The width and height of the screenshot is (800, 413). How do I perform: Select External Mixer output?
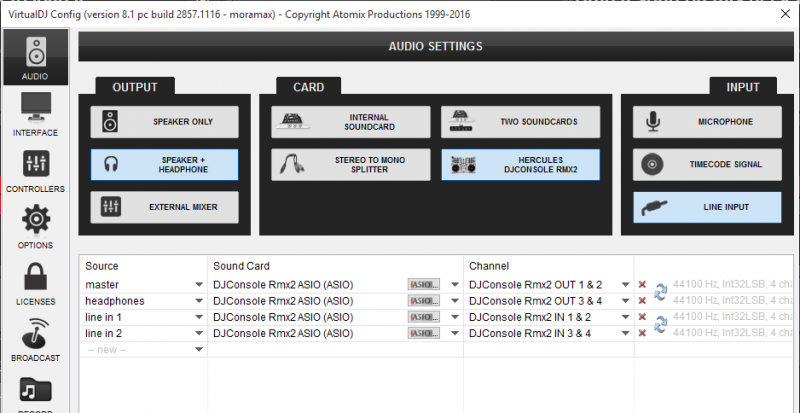click(x=164, y=207)
